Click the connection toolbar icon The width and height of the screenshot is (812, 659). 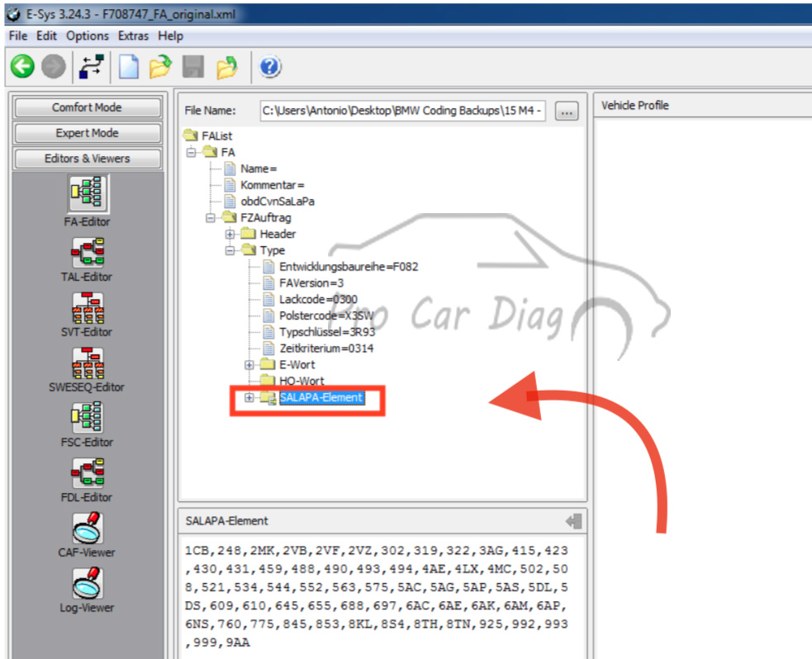point(92,67)
